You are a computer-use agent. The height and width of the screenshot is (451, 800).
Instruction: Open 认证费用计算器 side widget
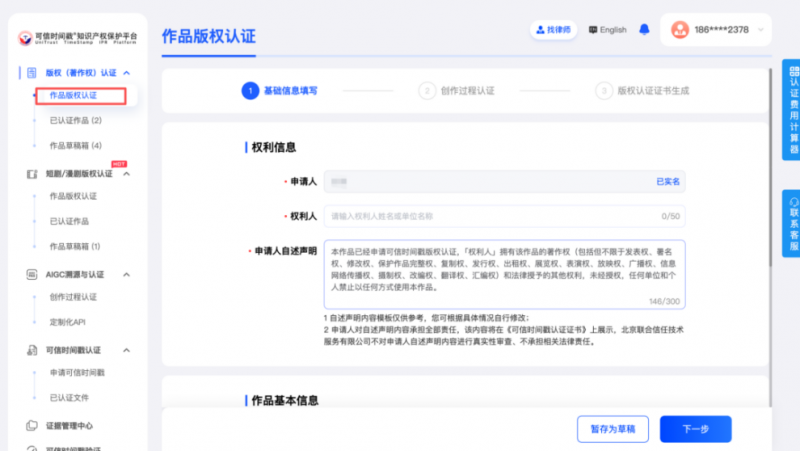[792, 98]
